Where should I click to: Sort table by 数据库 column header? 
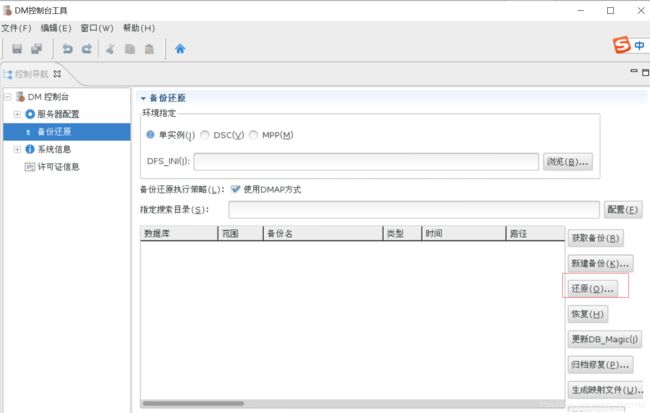click(179, 233)
